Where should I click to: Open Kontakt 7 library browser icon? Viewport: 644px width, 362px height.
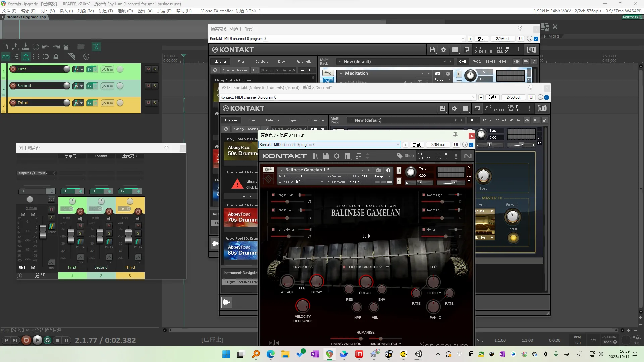(x=315, y=156)
